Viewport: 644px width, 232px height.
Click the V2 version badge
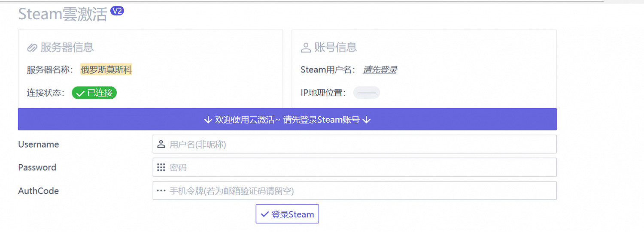117,10
